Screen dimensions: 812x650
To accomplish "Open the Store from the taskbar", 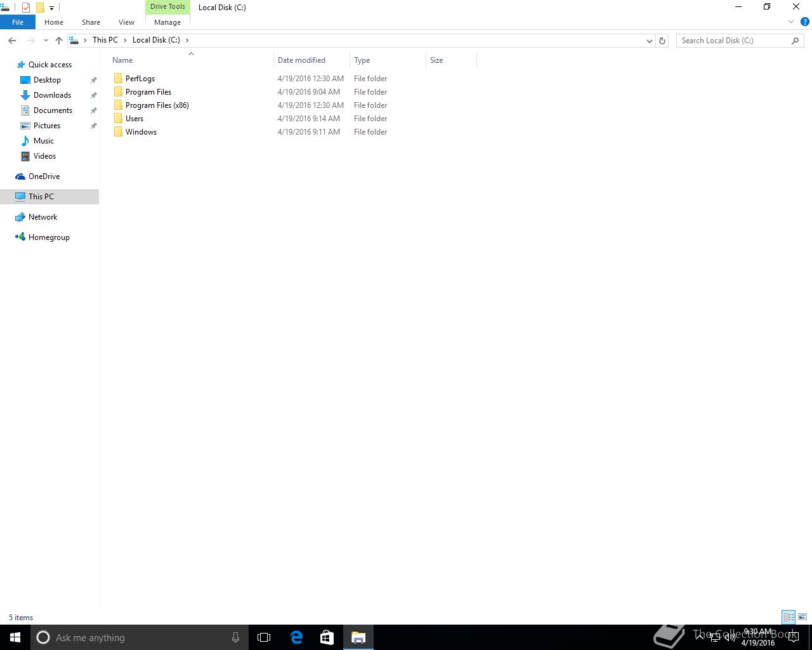I will click(x=327, y=637).
